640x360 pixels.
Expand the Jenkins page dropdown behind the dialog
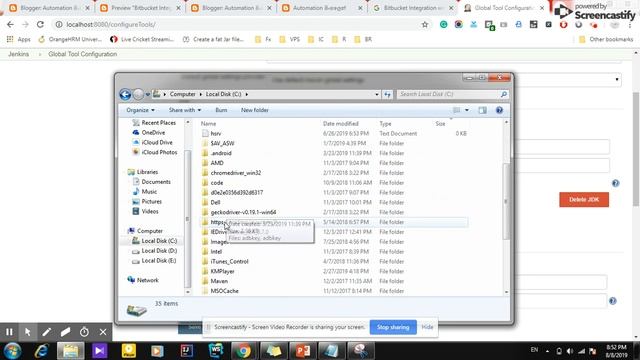pos(617,79)
